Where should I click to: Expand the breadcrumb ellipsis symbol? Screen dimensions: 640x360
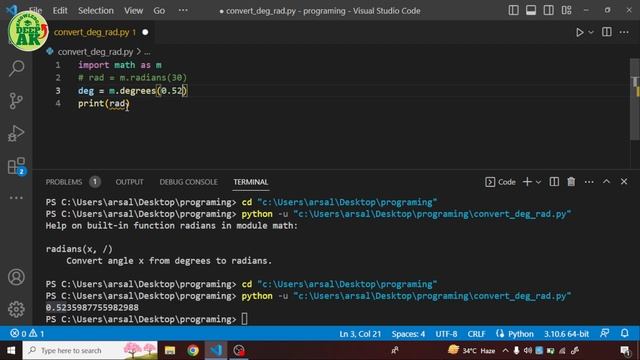point(147,52)
